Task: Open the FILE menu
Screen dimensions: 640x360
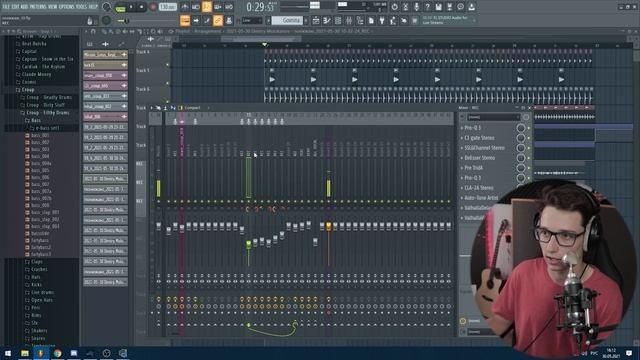Action: (x=6, y=7)
